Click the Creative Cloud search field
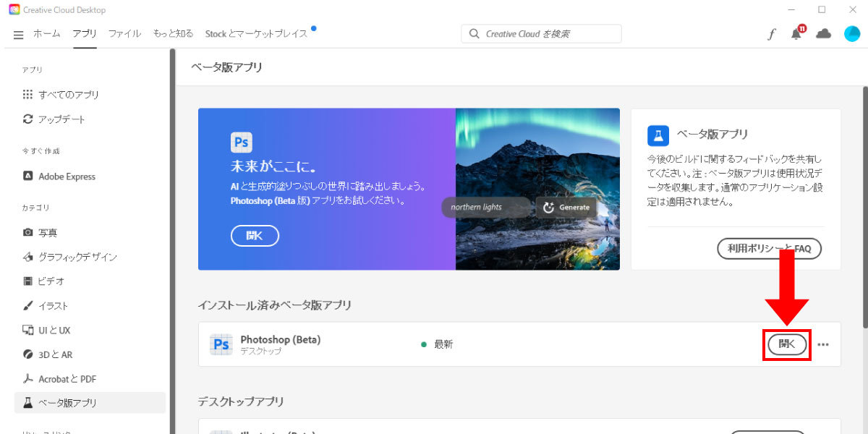The height and width of the screenshot is (434, 868). 541,34
